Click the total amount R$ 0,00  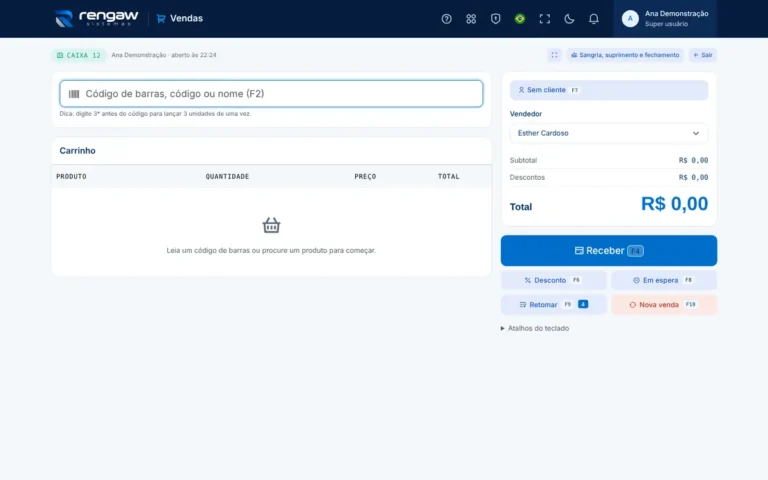tap(674, 204)
